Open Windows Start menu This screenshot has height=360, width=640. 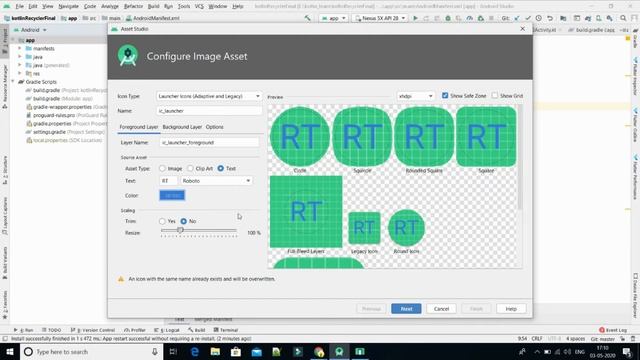(x=9, y=351)
